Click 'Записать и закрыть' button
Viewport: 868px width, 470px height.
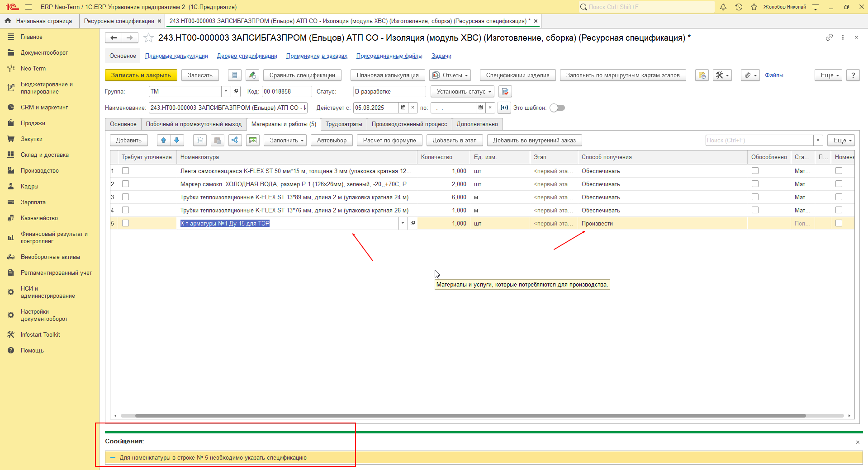point(141,75)
